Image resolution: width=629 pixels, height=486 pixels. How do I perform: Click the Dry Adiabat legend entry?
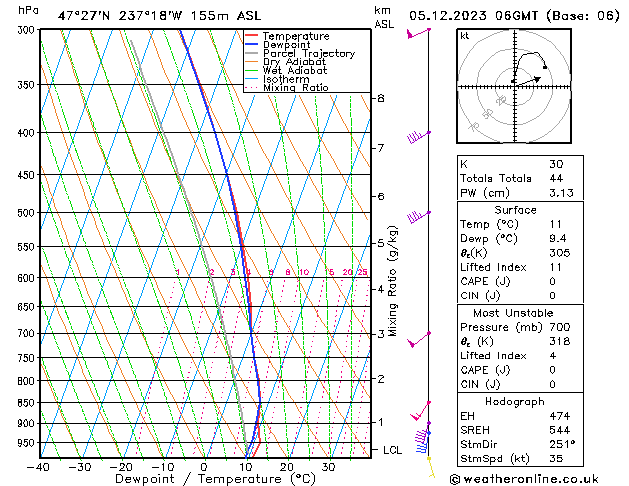(x=285, y=62)
